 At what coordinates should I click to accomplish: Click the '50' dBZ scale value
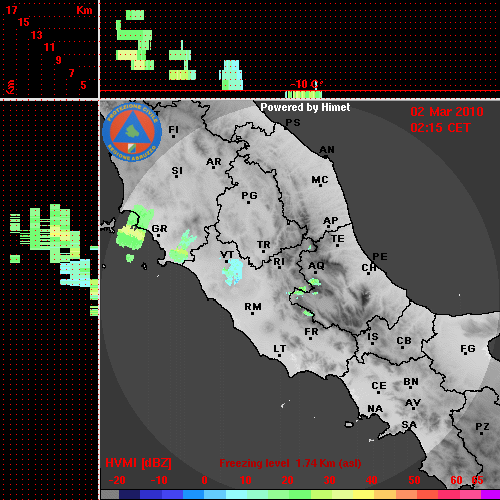click(414, 480)
